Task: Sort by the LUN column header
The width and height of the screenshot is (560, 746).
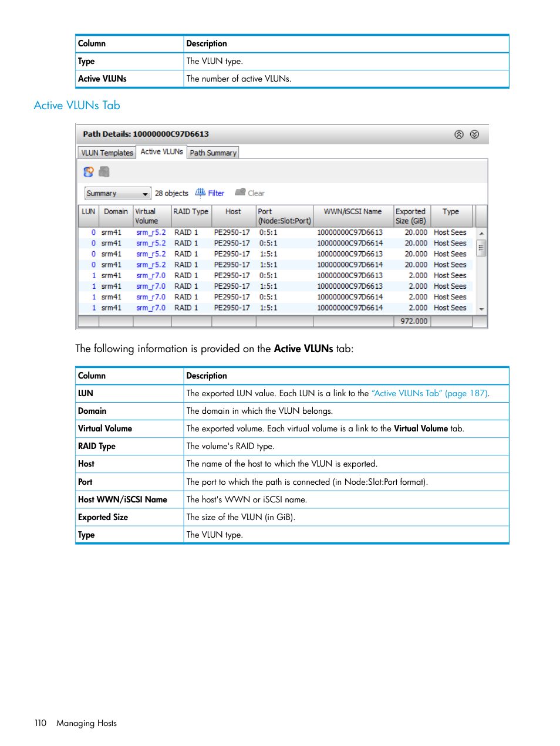Action: [89, 216]
